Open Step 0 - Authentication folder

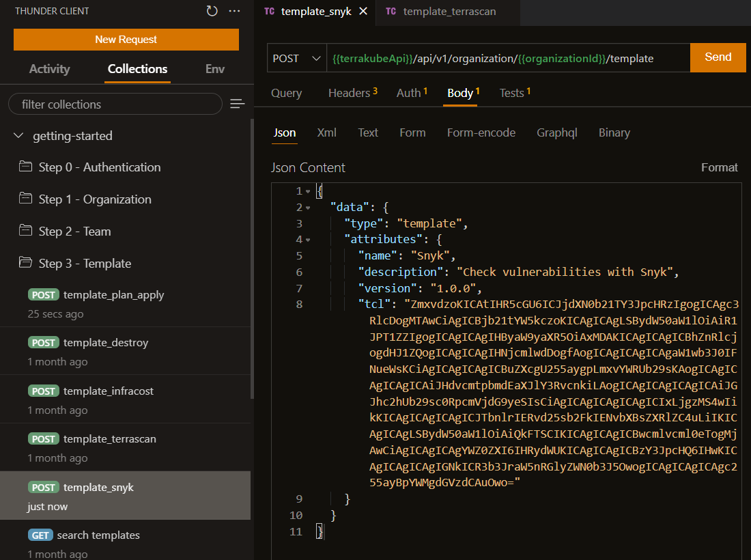[99, 167]
